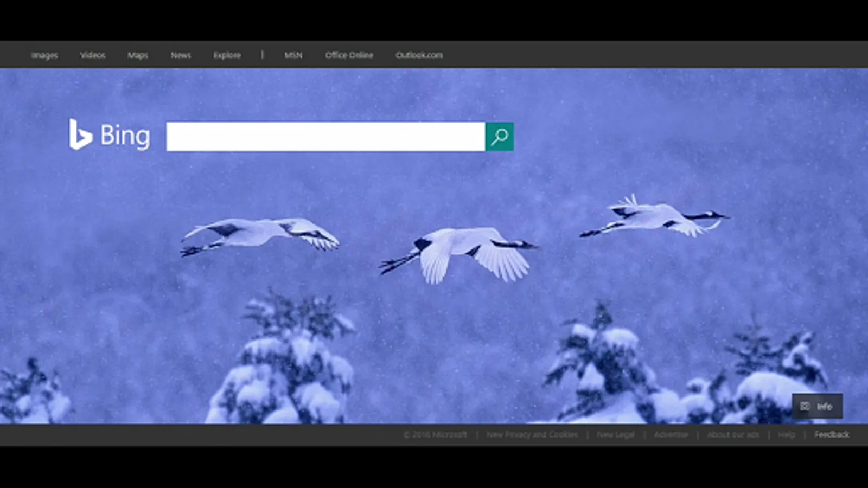
Task: Go to Maps
Action: tap(138, 55)
